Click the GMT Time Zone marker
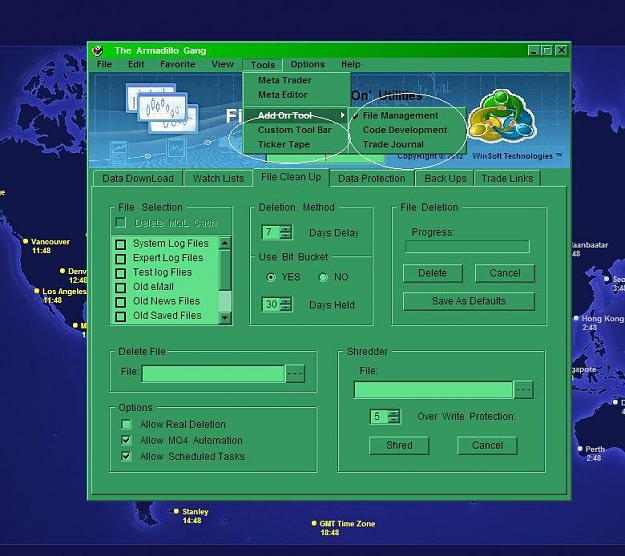 coord(314,523)
